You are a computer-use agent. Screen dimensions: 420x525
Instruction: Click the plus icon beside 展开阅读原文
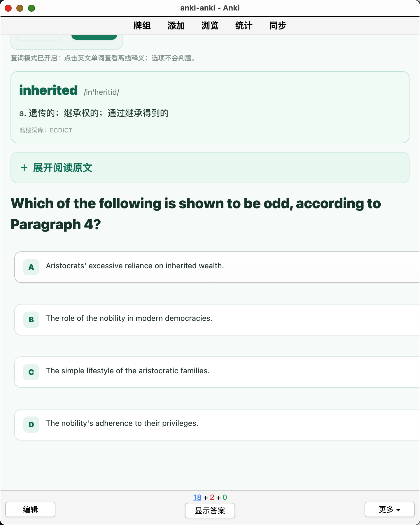pos(24,168)
